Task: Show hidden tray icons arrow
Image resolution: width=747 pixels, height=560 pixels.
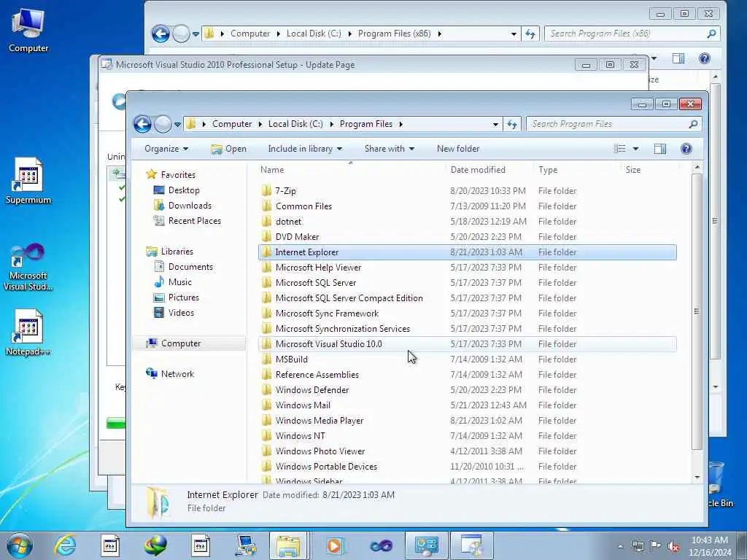Action: tap(620, 546)
